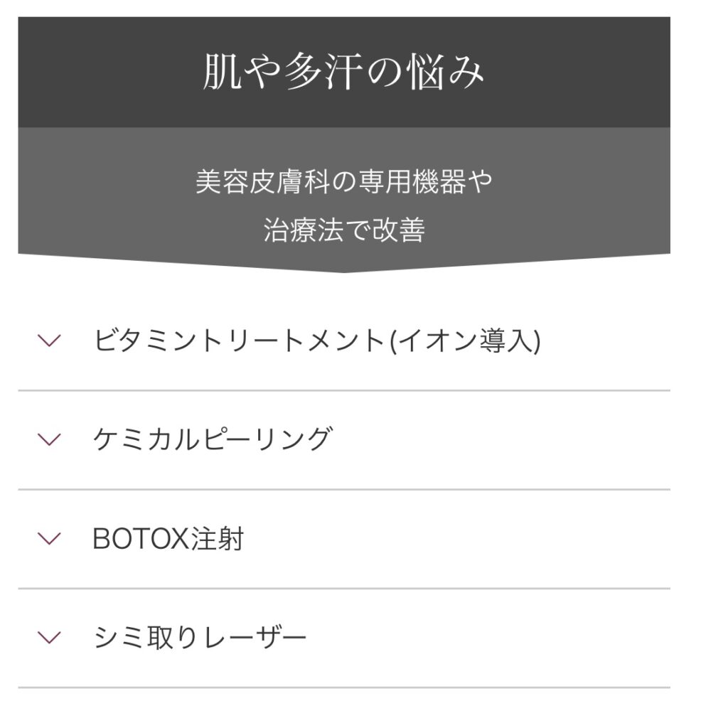Click divider line below ケミカルピーリング row
Screen dimensions: 728x728
[x=344, y=489]
